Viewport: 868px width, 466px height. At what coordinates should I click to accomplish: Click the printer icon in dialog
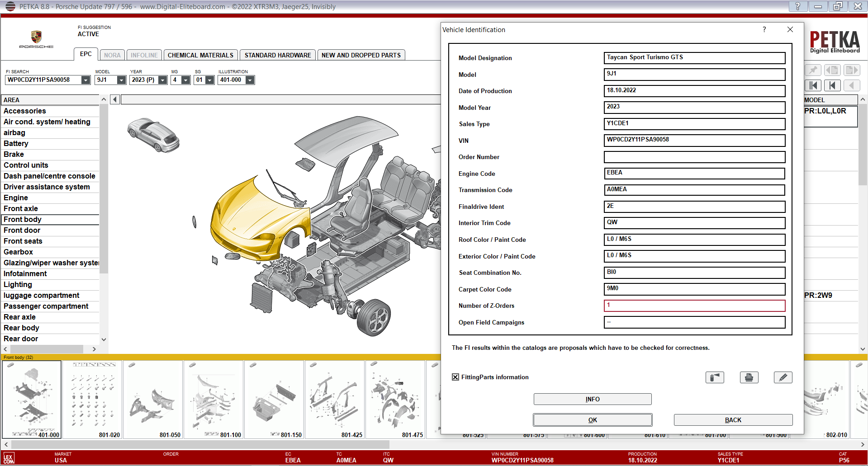pos(749,377)
